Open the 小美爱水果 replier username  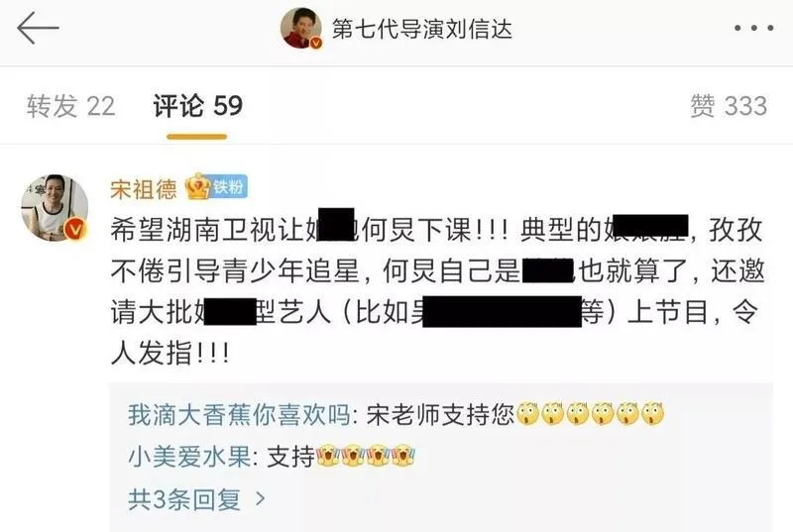pos(189,457)
